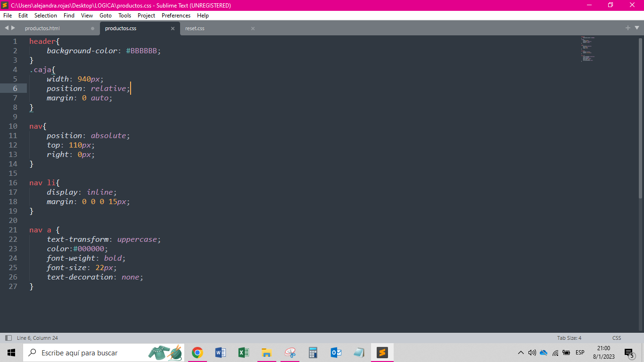Screen dimensions: 644x362
Task: Open Google Chrome from taskbar
Action: click(x=197, y=353)
